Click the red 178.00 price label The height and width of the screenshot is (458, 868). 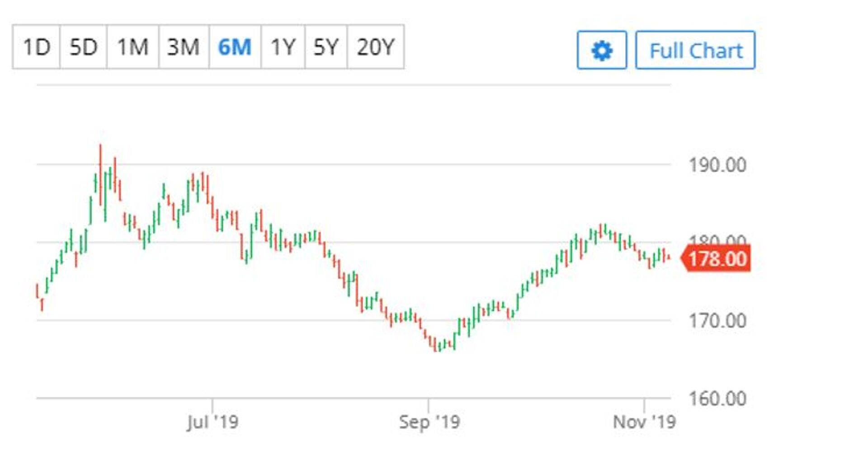pos(717,259)
